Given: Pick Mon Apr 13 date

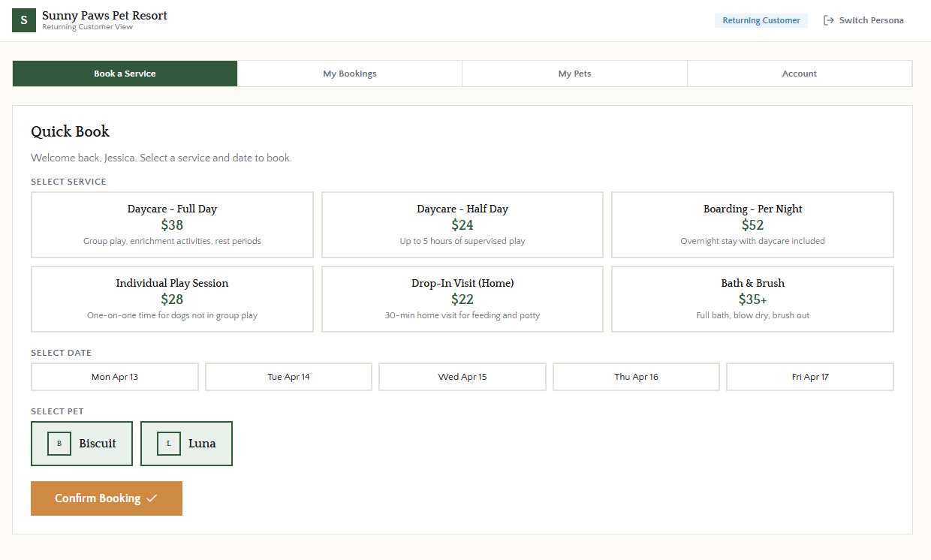Looking at the screenshot, I should point(115,377).
